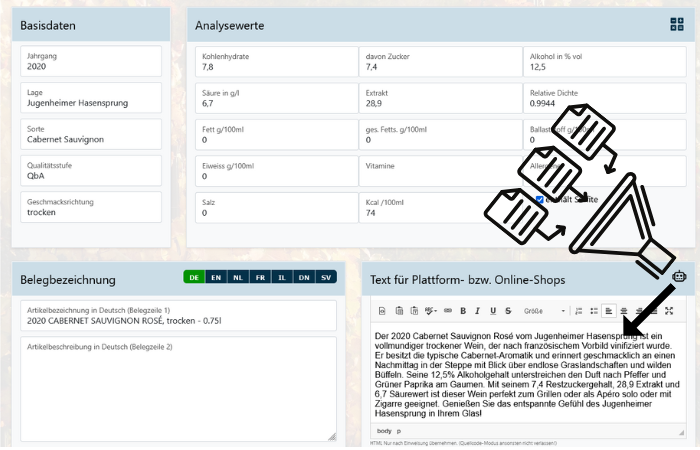Toggle the 'enthält Sulfite' checkbox
The width and height of the screenshot is (700, 450).
(540, 200)
